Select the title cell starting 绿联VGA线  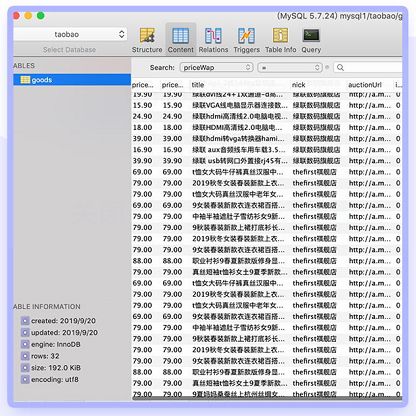click(x=240, y=105)
